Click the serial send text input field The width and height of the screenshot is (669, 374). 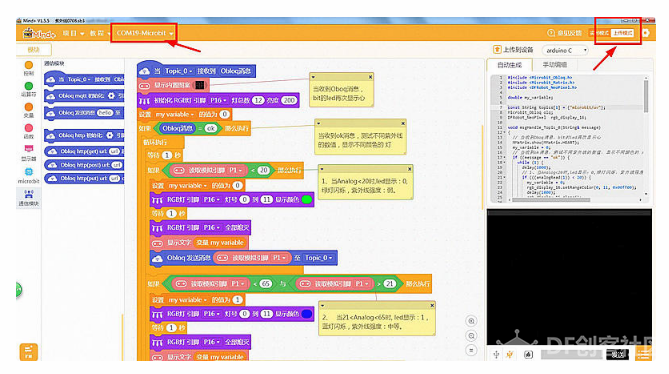(573, 354)
